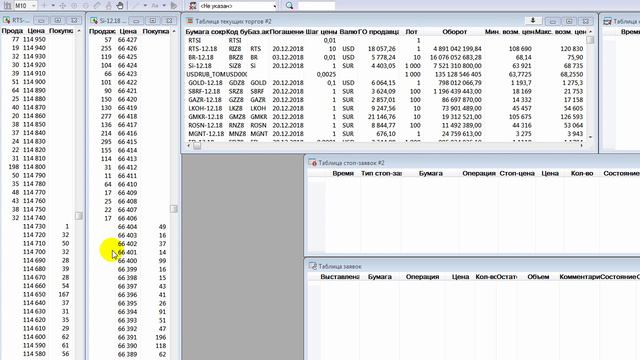This screenshot has width=640, height=360.
Task: Select the four-arrow move tool
Action: tap(62, 6)
